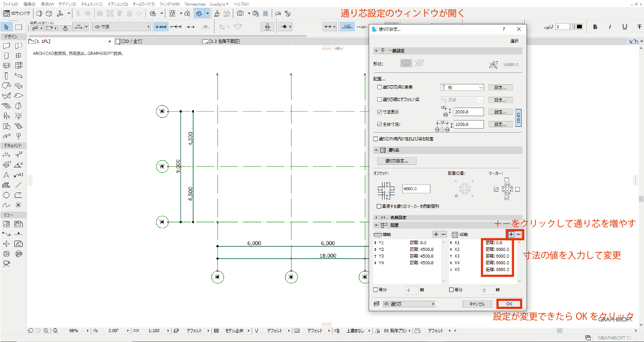Image resolution: width=644 pixels, height=342 pixels.
Task: Uncheck the 寸法表示 checkbox
Action: (379, 112)
